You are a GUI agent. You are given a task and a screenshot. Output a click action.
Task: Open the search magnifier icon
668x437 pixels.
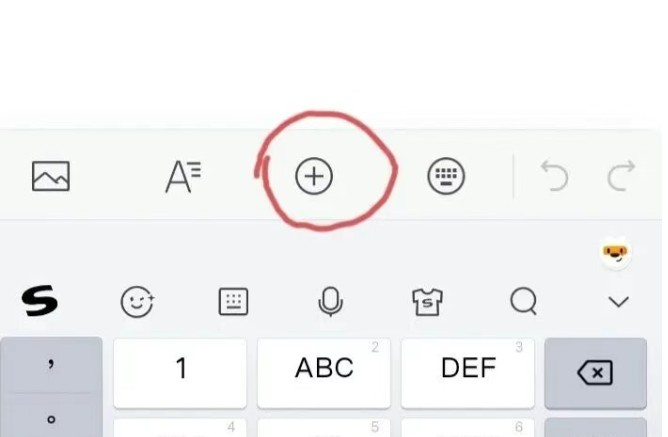pyautogui.click(x=524, y=301)
